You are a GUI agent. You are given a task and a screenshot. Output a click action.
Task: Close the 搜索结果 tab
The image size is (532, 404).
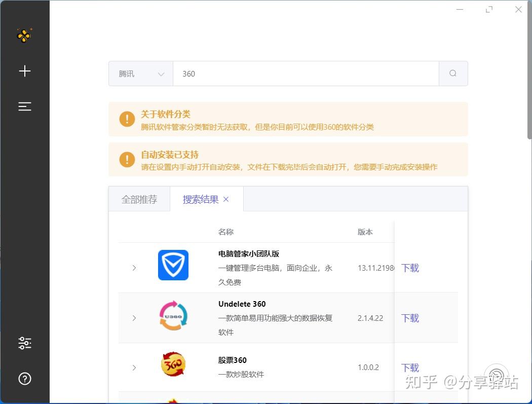226,199
